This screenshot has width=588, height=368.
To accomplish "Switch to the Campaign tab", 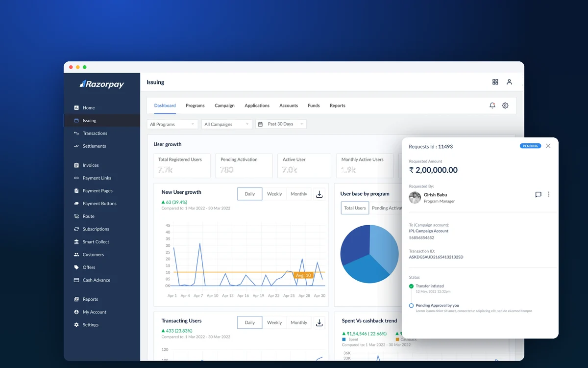I will [x=224, y=105].
